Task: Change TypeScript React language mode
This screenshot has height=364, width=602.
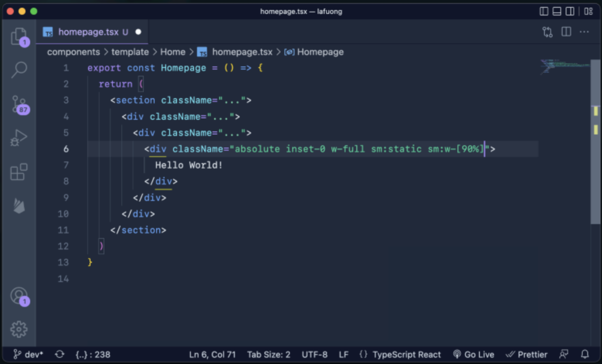Action: point(406,355)
